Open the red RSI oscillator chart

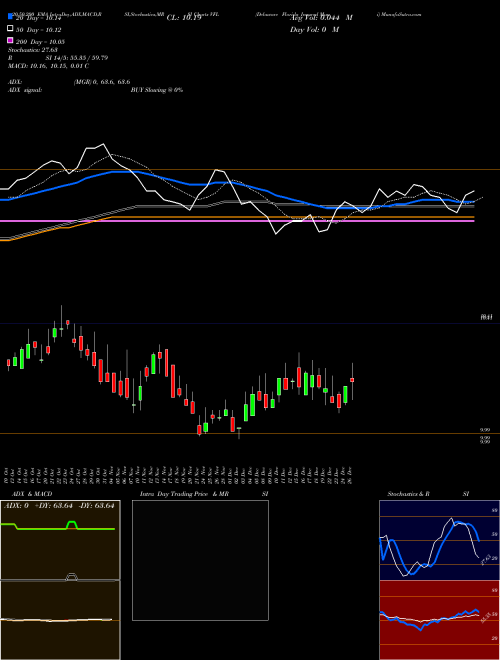click(439, 620)
